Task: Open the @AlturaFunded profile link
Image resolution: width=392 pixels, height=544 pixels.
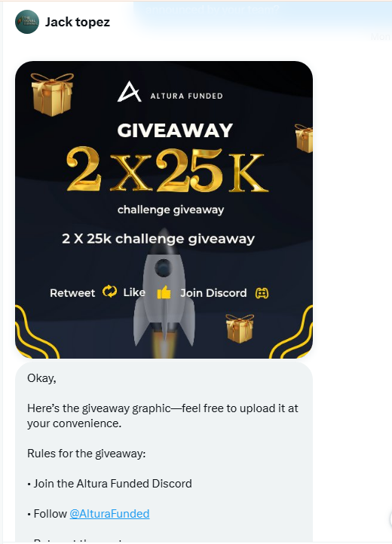Action: coord(109,513)
